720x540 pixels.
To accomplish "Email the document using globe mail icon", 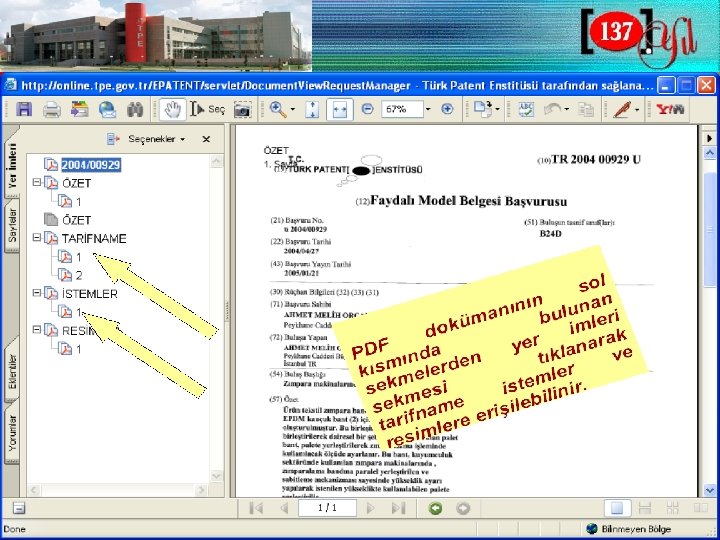I will click(x=107, y=109).
